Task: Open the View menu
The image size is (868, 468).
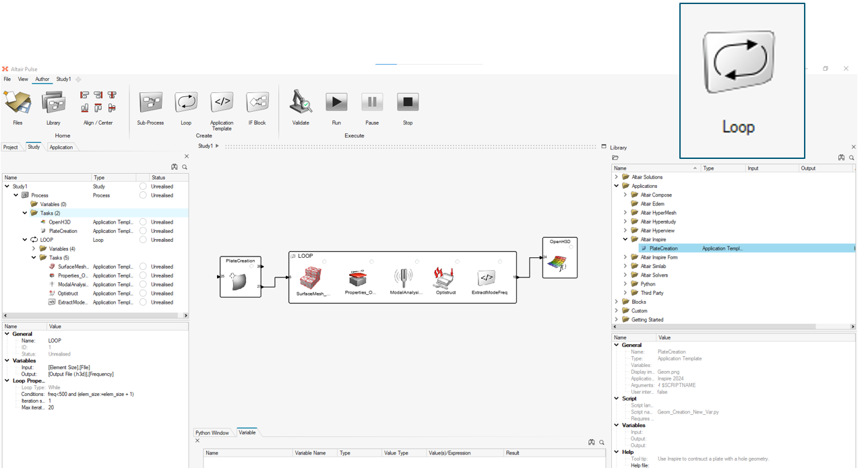Action: 23,79
